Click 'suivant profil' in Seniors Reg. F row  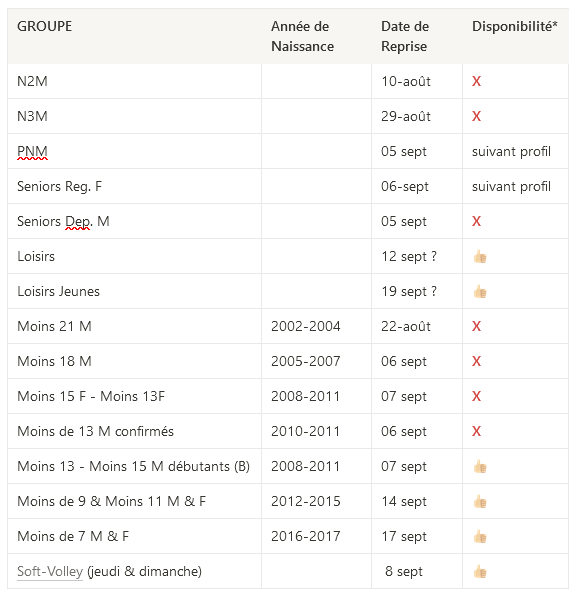(511, 186)
